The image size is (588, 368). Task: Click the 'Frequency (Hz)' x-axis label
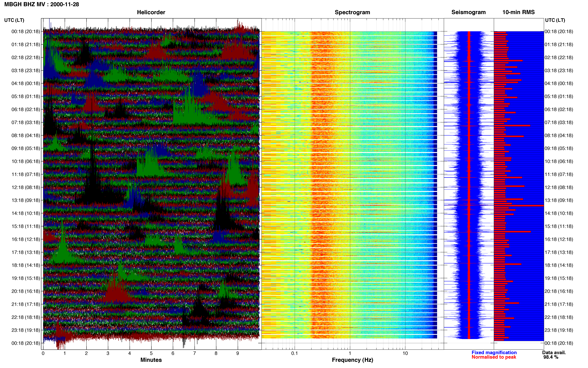pos(352,360)
